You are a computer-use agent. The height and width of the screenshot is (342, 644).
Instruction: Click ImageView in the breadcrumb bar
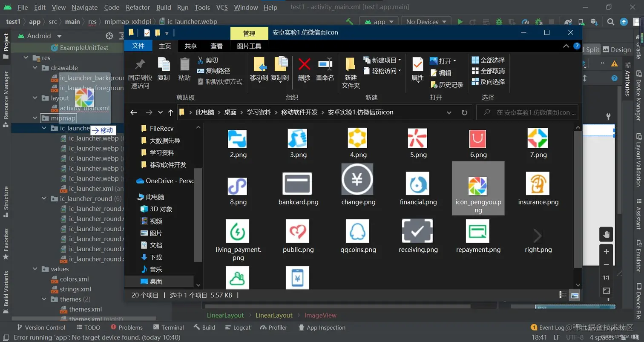pos(320,316)
